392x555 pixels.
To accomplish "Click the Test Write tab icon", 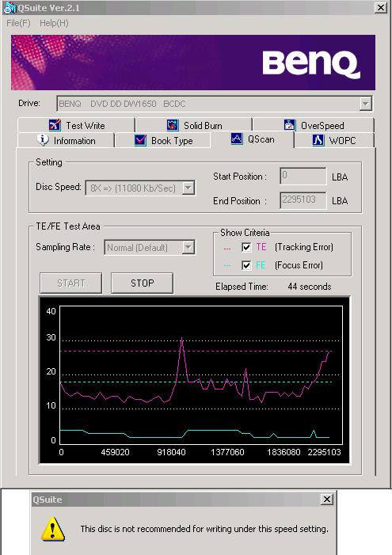I will coord(55,125).
